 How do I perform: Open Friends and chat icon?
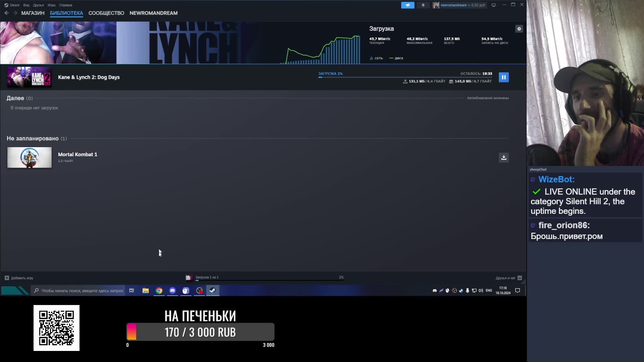pyautogui.click(x=520, y=278)
